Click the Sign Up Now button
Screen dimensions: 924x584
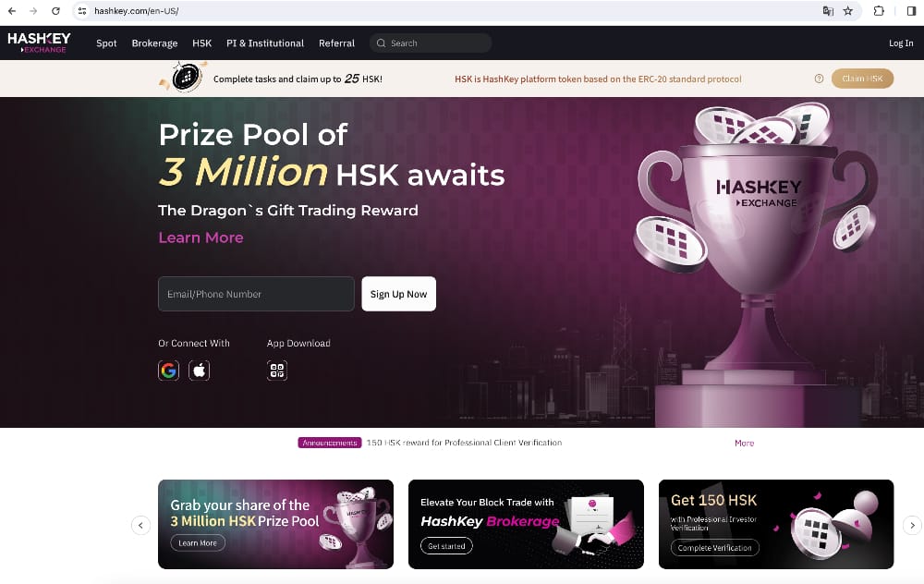coord(399,294)
